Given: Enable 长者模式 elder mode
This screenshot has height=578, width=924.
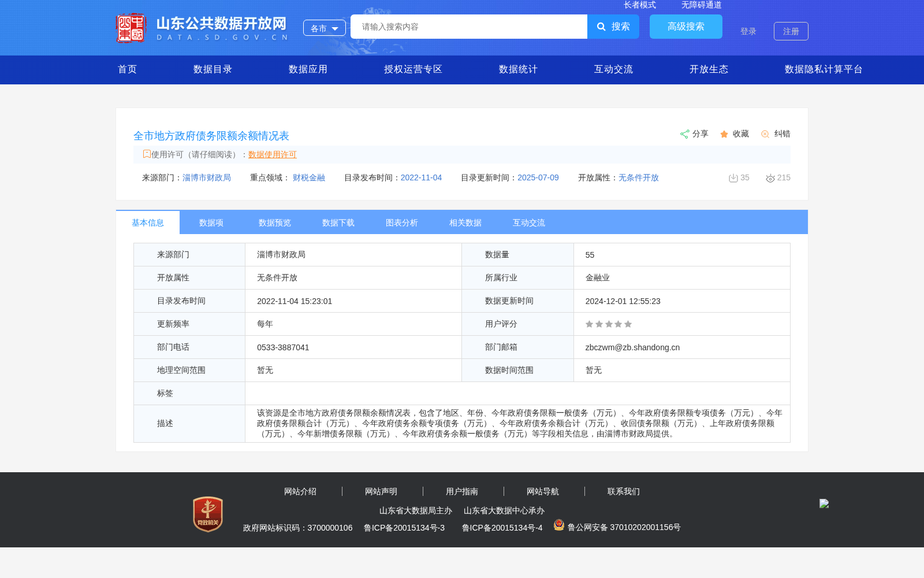Looking at the screenshot, I should pos(640,5).
